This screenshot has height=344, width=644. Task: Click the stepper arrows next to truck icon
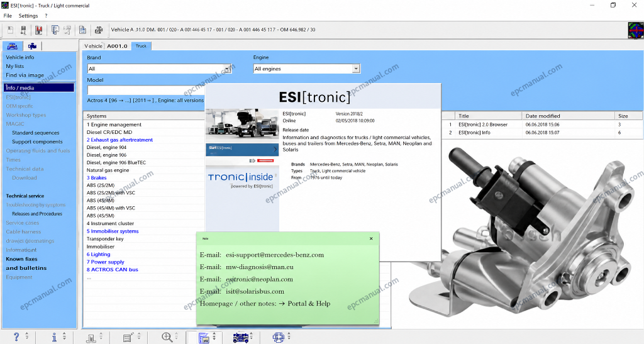point(252,336)
